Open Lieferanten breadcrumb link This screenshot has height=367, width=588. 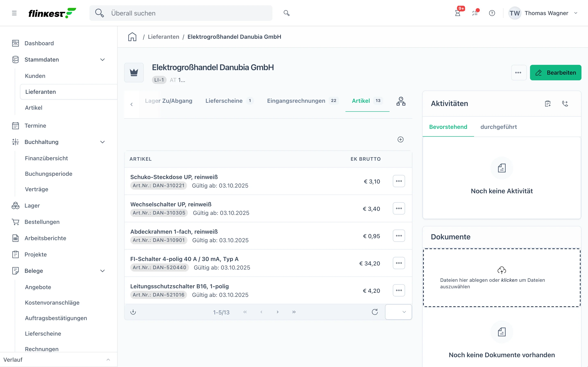pos(163,37)
